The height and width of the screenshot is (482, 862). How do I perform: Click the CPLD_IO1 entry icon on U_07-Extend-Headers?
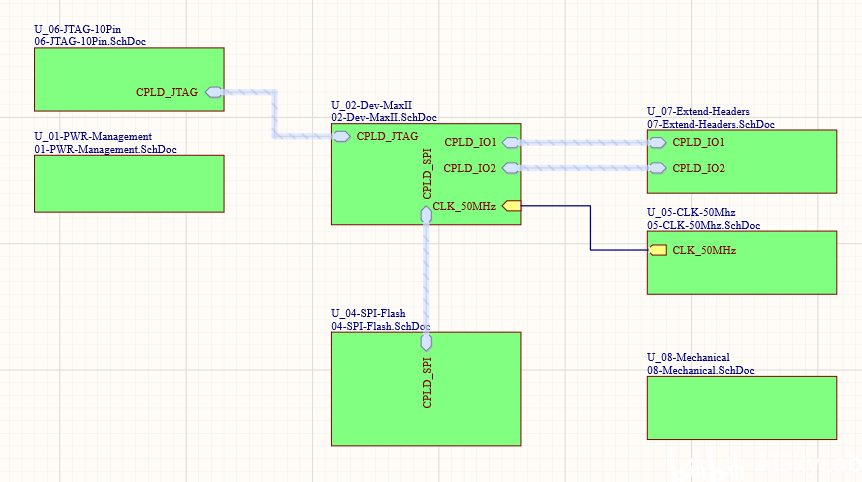(657, 143)
